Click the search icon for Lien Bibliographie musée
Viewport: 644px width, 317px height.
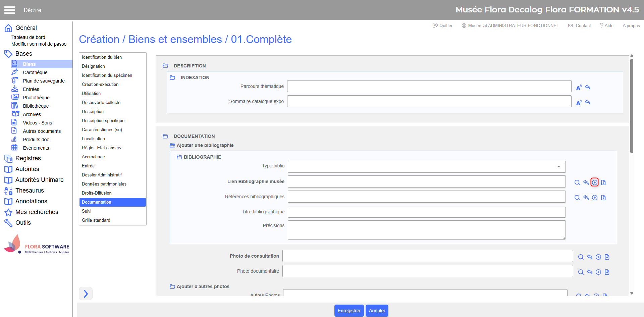(577, 182)
